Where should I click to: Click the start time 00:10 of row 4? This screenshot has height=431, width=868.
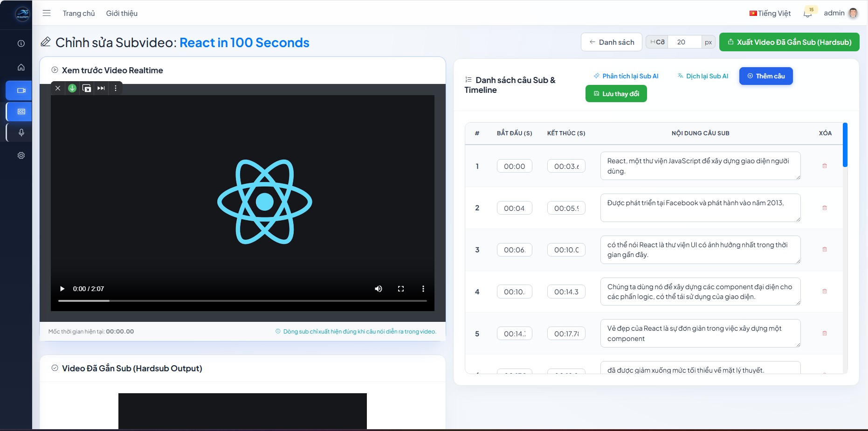tap(515, 292)
